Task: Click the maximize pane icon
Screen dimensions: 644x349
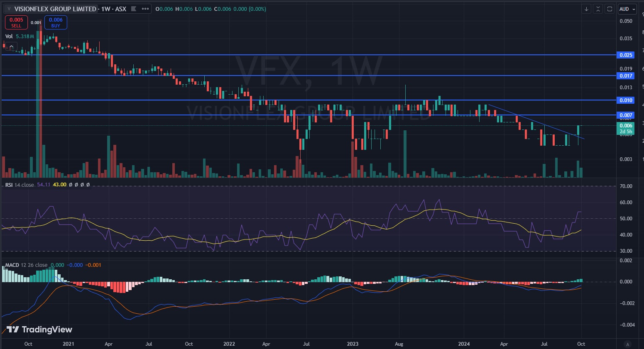Action: pyautogui.click(x=610, y=9)
